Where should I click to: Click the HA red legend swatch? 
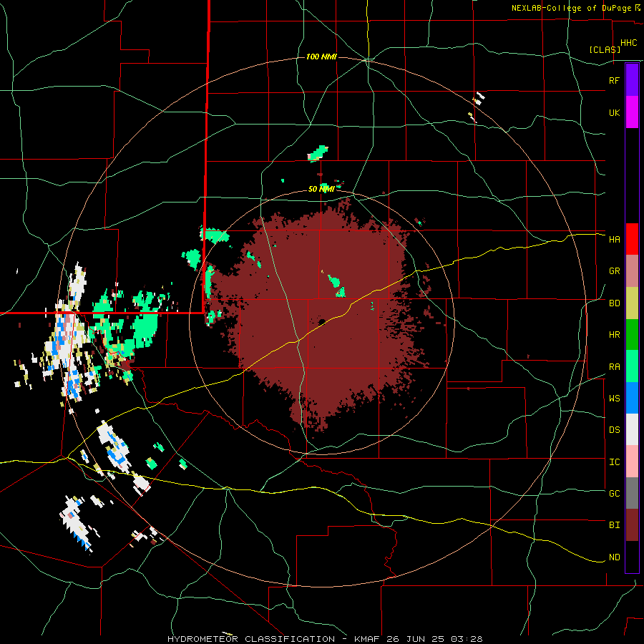(632, 239)
